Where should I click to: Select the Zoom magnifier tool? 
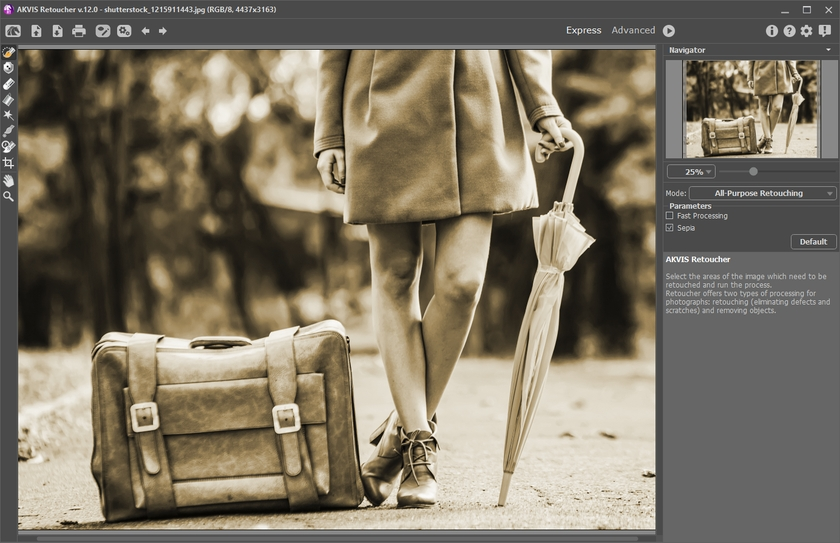tap(8, 196)
